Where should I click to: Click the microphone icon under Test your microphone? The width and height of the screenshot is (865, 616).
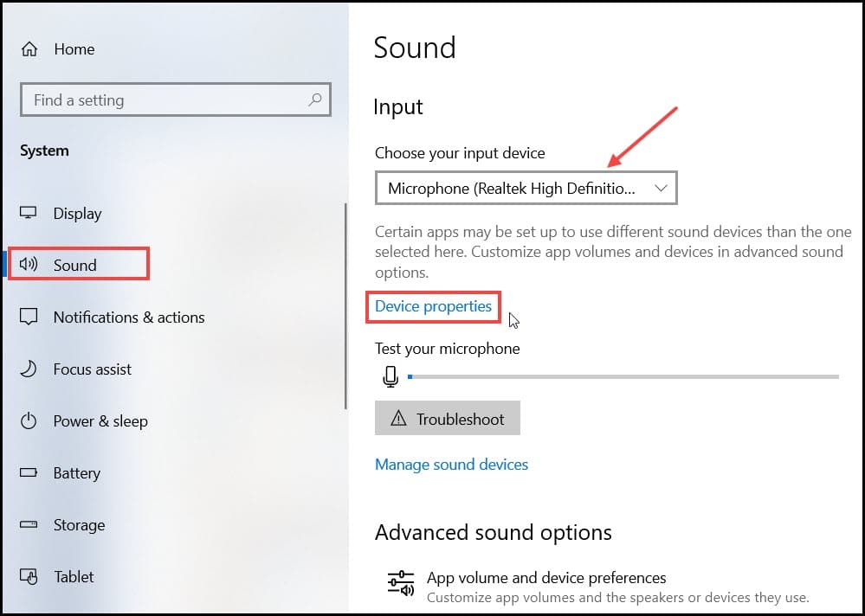(x=391, y=376)
